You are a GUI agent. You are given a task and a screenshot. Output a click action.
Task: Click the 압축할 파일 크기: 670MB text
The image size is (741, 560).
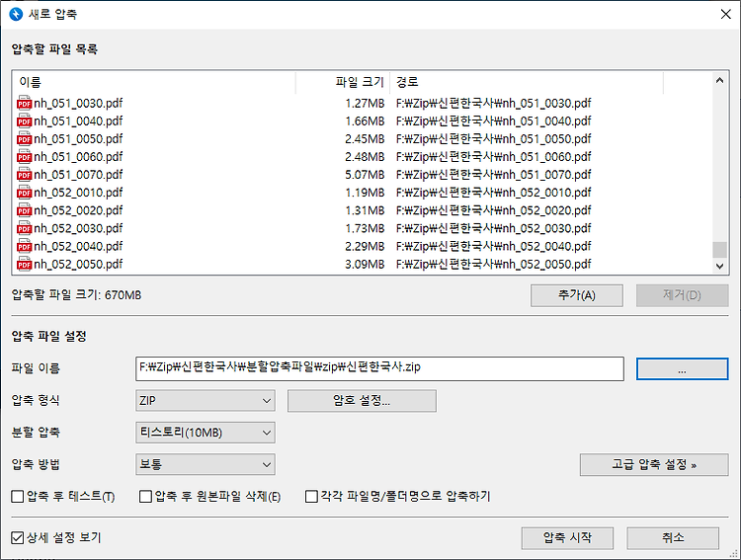[76, 295]
